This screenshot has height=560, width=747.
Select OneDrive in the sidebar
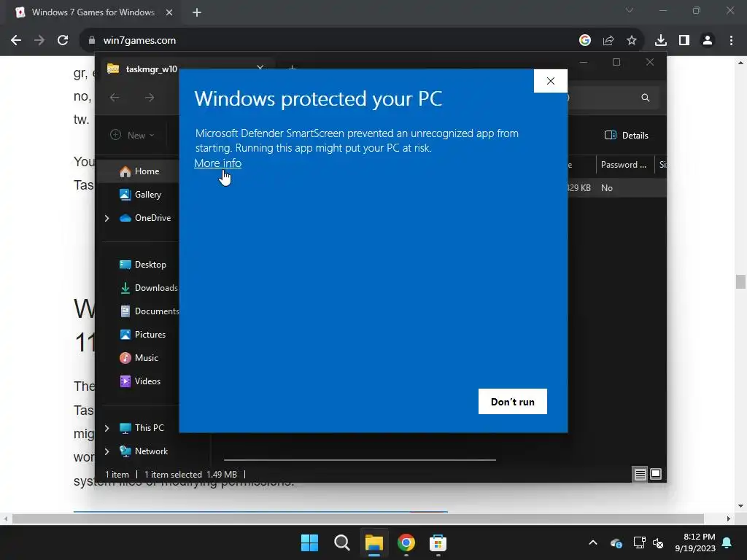152,218
